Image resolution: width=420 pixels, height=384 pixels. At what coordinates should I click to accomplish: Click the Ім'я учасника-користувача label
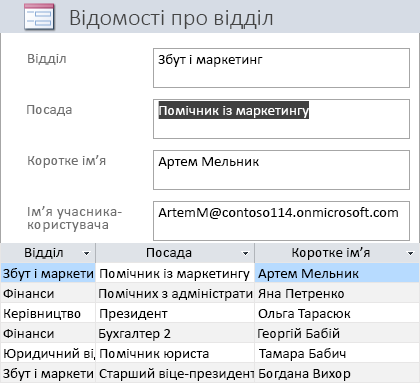point(74,218)
